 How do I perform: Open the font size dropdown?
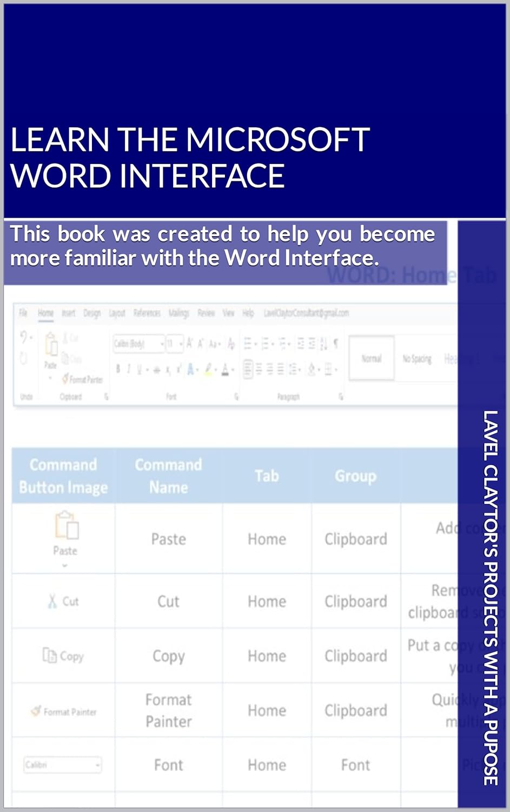[181, 344]
